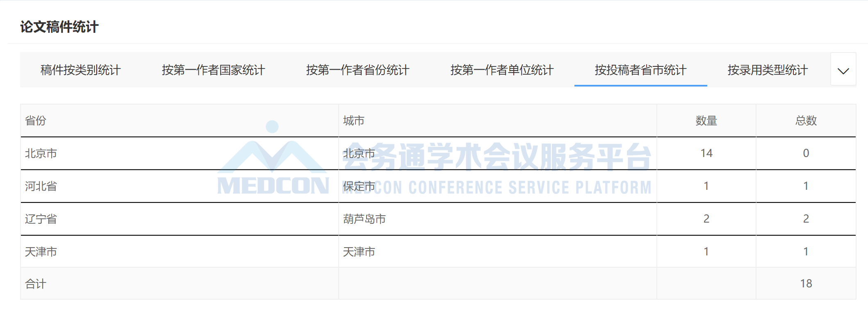Select the 河北省 row cell
Image resolution: width=868 pixels, height=314 pixels.
pos(180,186)
